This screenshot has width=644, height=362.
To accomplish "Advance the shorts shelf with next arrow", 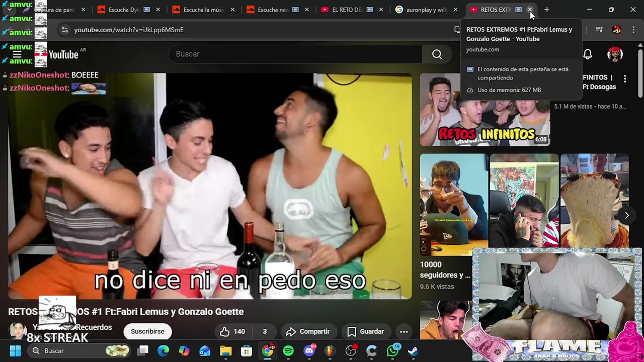I will 627,215.
